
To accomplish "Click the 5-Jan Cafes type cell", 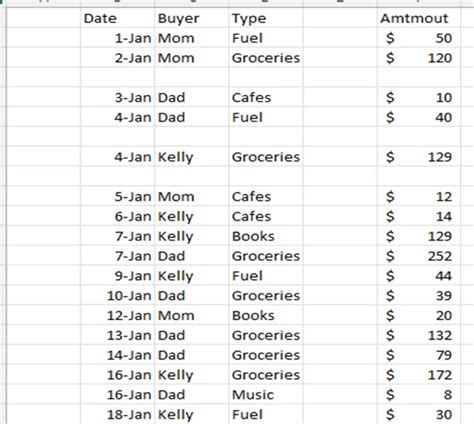I will [266, 196].
